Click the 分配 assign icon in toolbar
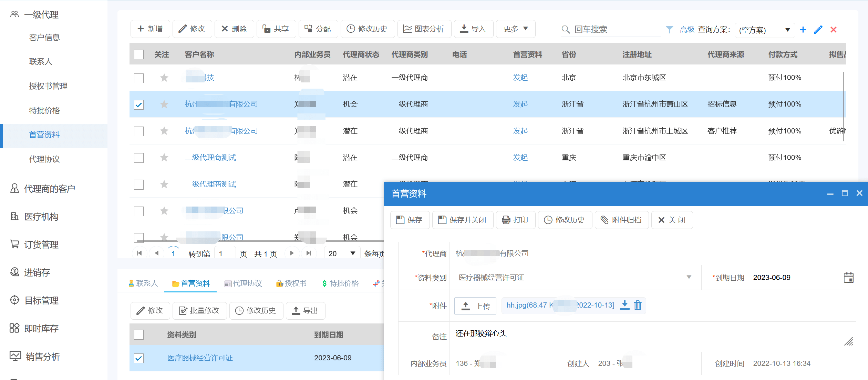Image resolution: width=868 pixels, height=380 pixels. pyautogui.click(x=318, y=29)
